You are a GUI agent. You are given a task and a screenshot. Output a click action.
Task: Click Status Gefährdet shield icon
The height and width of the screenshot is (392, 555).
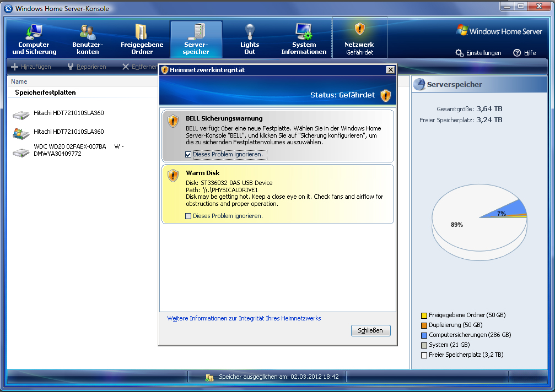pos(385,95)
